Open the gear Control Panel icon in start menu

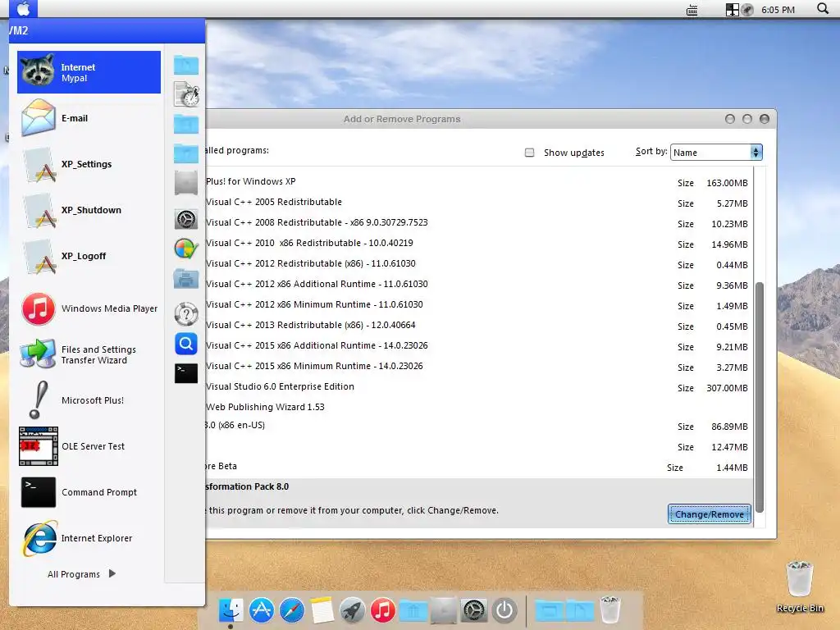[186, 220]
